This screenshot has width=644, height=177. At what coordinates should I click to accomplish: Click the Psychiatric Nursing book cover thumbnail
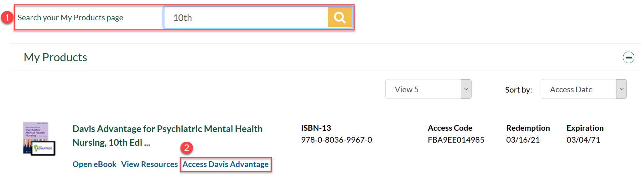pyautogui.click(x=39, y=139)
